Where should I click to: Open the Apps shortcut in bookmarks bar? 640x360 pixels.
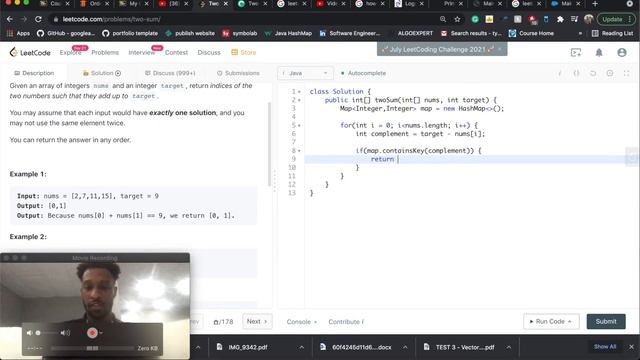pyautogui.click(x=18, y=33)
